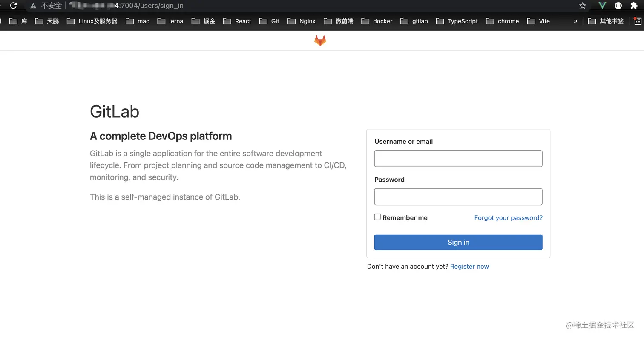Open the 微前端 bookmark folder
The height and width of the screenshot is (339, 644).
[339, 21]
